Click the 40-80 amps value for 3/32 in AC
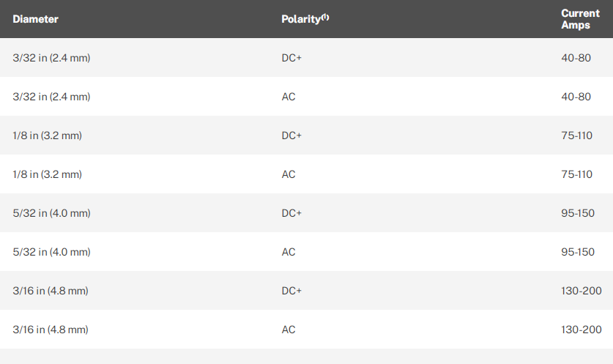Screen dimensions: 613x364 [x=575, y=97]
